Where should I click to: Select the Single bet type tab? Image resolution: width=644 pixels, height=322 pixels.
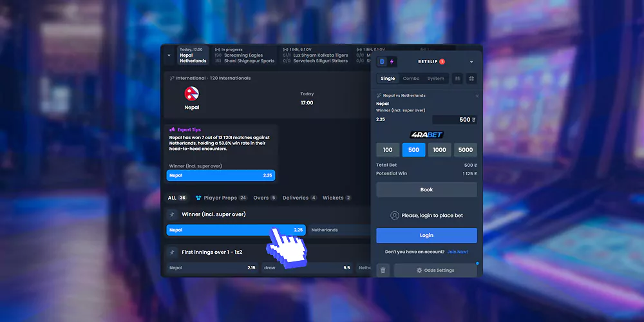pos(388,79)
